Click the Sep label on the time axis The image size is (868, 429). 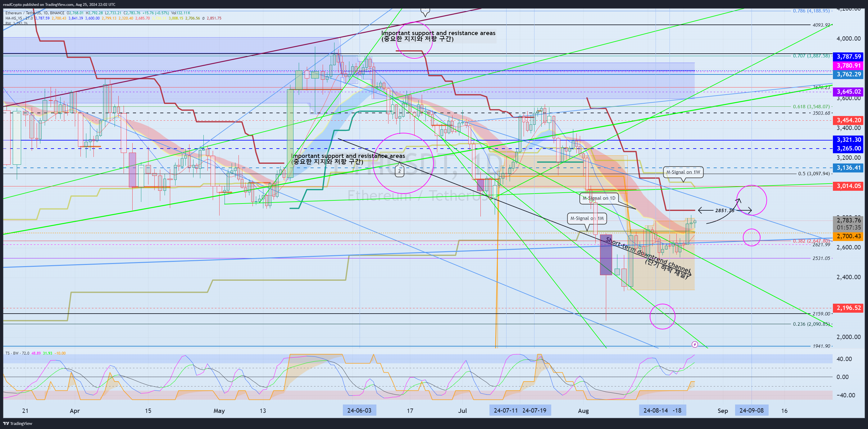723,411
